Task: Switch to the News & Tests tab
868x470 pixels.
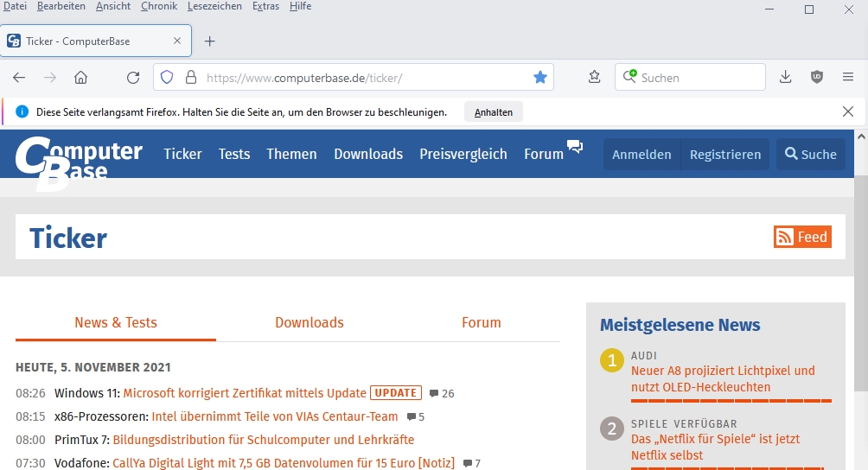Action: [116, 322]
